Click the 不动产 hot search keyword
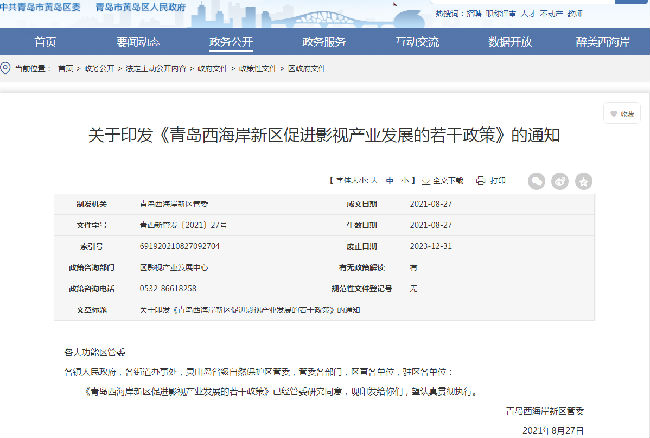 click(x=551, y=13)
